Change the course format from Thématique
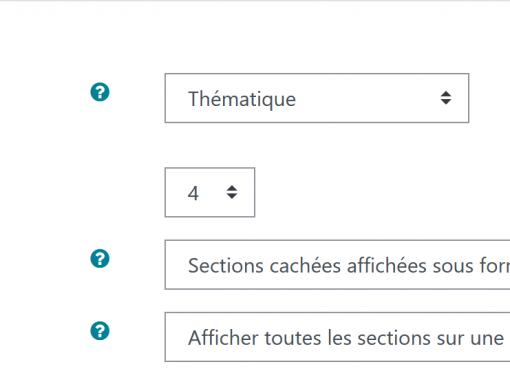The image size is (510, 382). pos(317,98)
